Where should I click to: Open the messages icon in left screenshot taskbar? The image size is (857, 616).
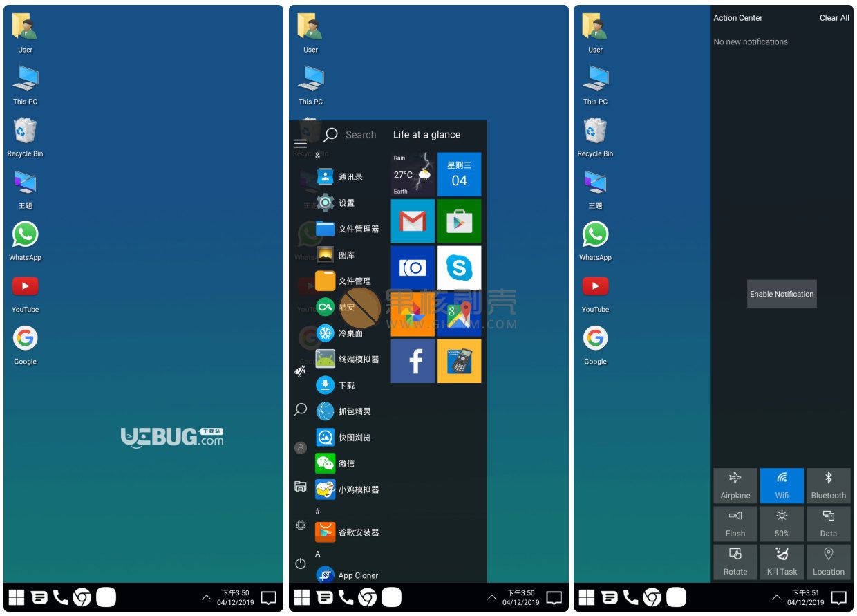coord(39,597)
